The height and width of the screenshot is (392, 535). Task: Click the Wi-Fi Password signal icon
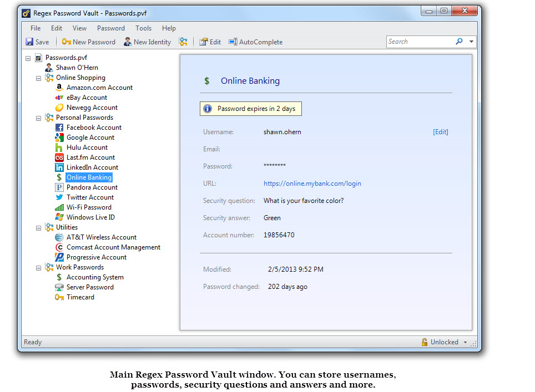pos(59,207)
